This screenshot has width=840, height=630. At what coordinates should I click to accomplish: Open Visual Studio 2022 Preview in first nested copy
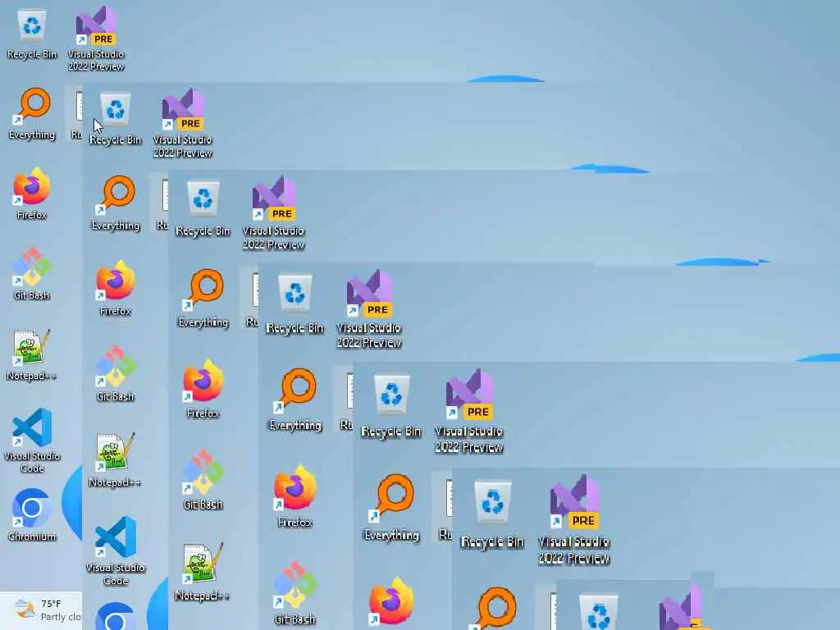coord(183,123)
